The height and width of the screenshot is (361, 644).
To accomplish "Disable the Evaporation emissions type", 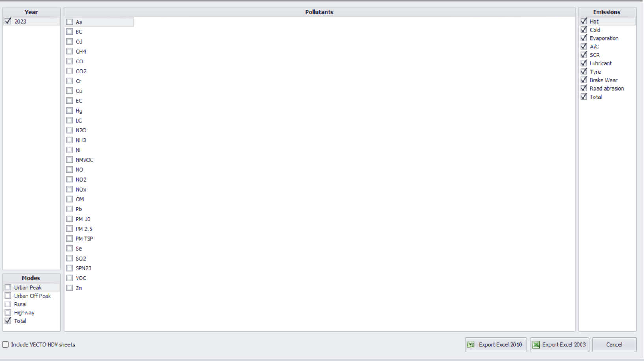I will 584,38.
